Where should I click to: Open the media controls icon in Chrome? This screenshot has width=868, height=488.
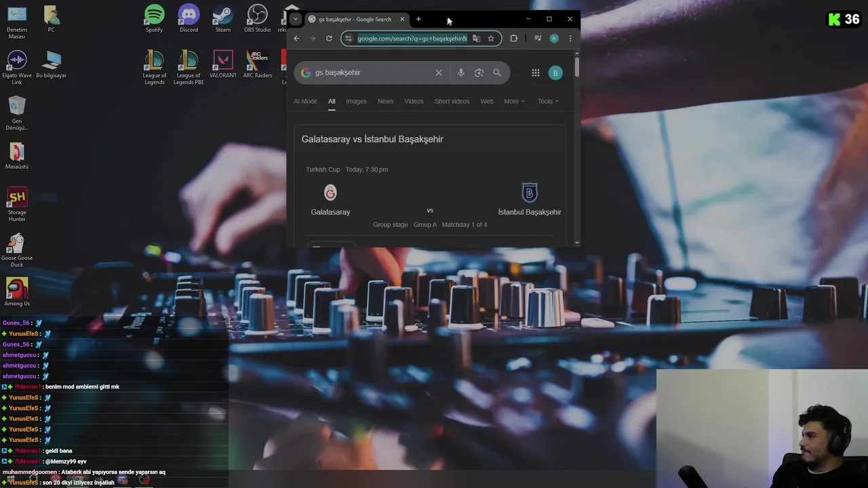[538, 39]
